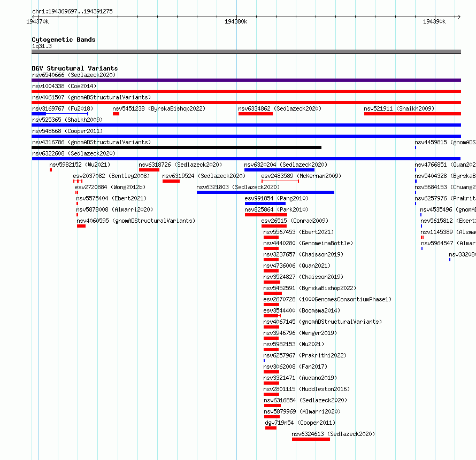Open nsv5567453 (Ebert2021) variant

point(298,232)
